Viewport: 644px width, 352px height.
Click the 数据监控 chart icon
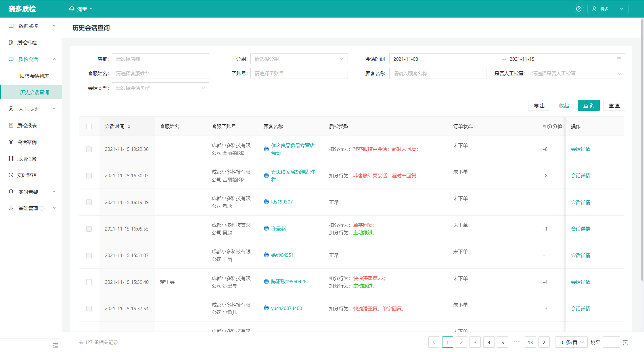click(11, 26)
